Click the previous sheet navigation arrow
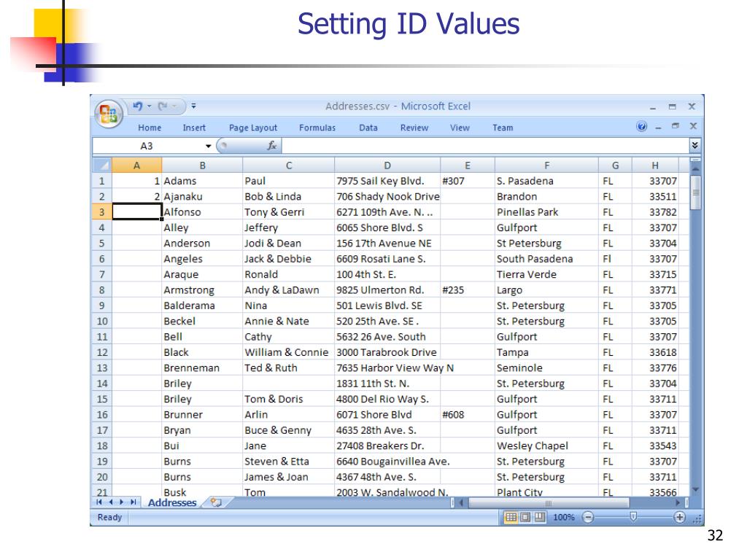The height and width of the screenshot is (560, 747). pos(111,502)
